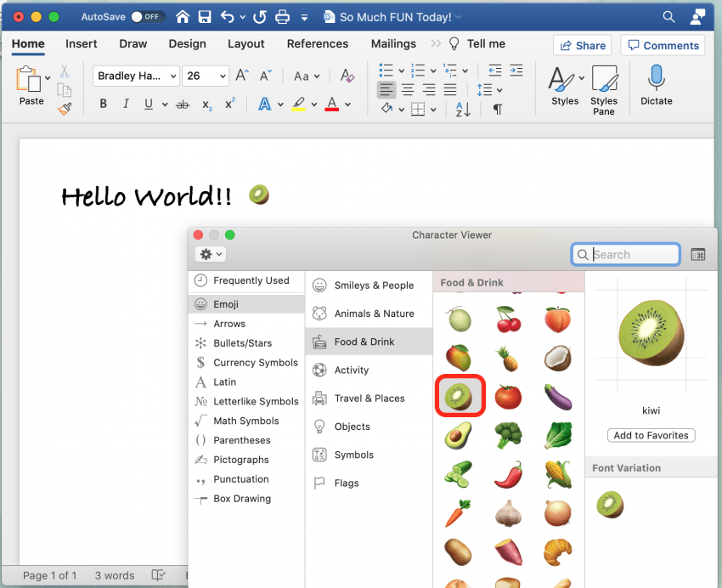Select the tomato emoji

point(508,397)
